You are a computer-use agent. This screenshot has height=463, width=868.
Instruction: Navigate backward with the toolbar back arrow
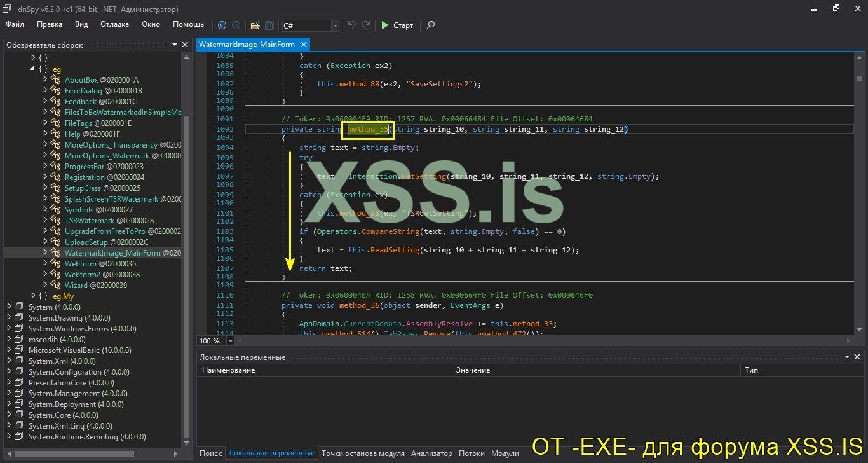[222, 25]
